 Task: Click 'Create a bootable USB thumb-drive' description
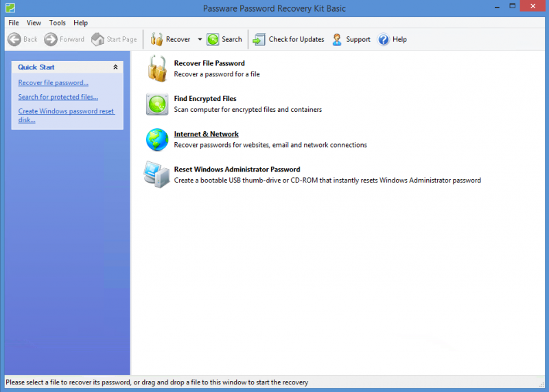coord(327,180)
